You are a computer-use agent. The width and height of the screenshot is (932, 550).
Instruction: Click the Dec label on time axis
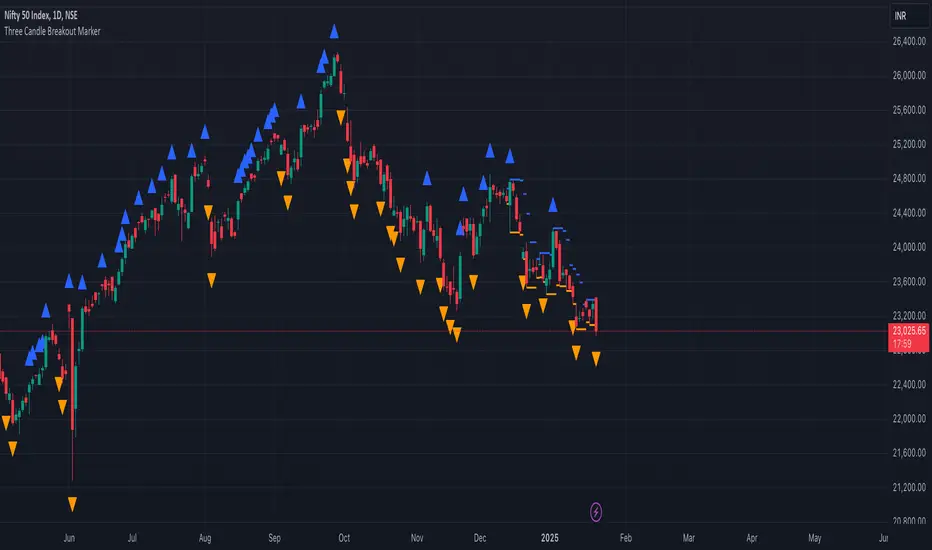pos(480,538)
